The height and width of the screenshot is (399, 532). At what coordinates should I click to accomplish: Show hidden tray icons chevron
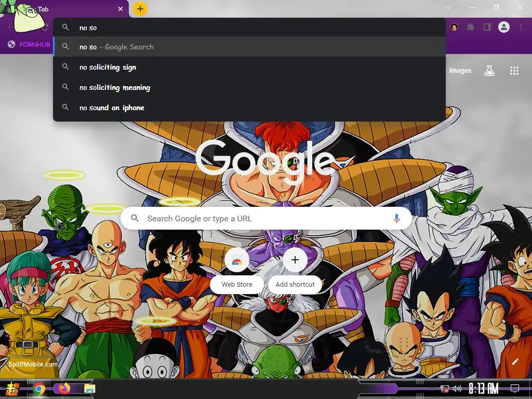tap(432, 389)
